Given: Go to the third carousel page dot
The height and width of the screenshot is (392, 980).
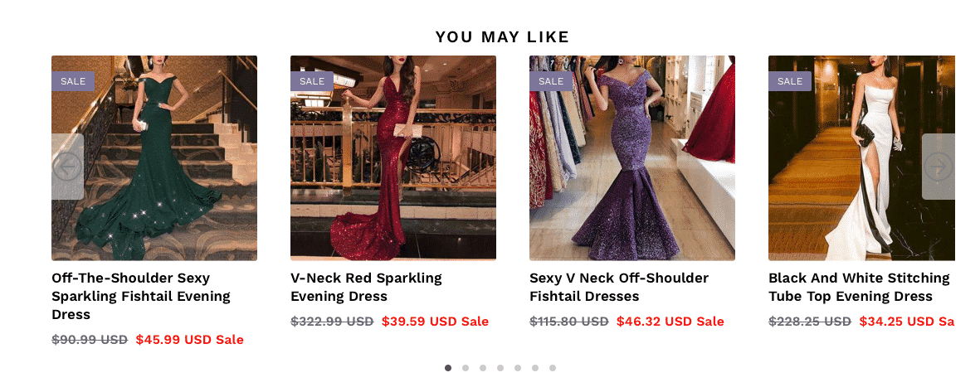Looking at the screenshot, I should (x=483, y=368).
